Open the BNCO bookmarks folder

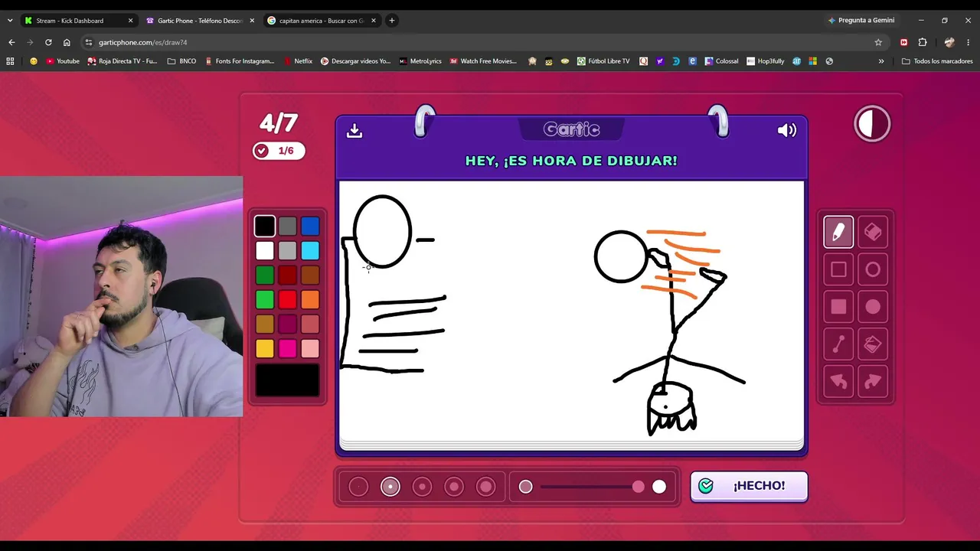tap(181, 61)
